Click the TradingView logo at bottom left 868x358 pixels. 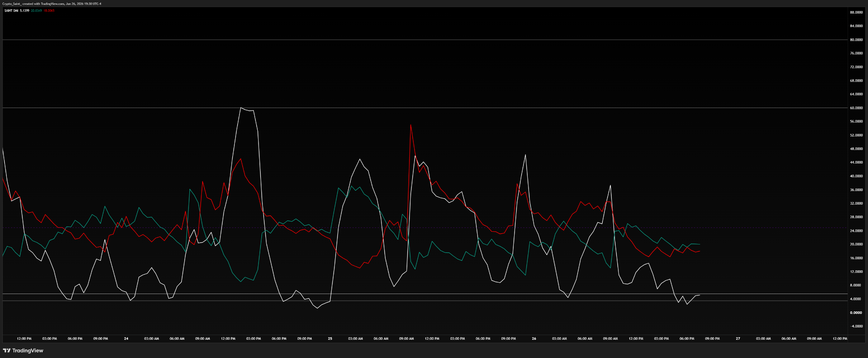point(23,350)
